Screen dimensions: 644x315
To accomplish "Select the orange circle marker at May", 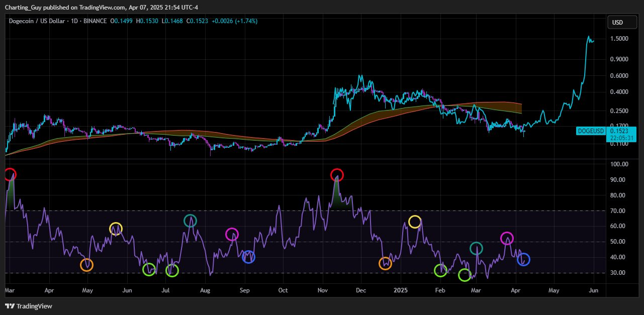I will click(86, 265).
